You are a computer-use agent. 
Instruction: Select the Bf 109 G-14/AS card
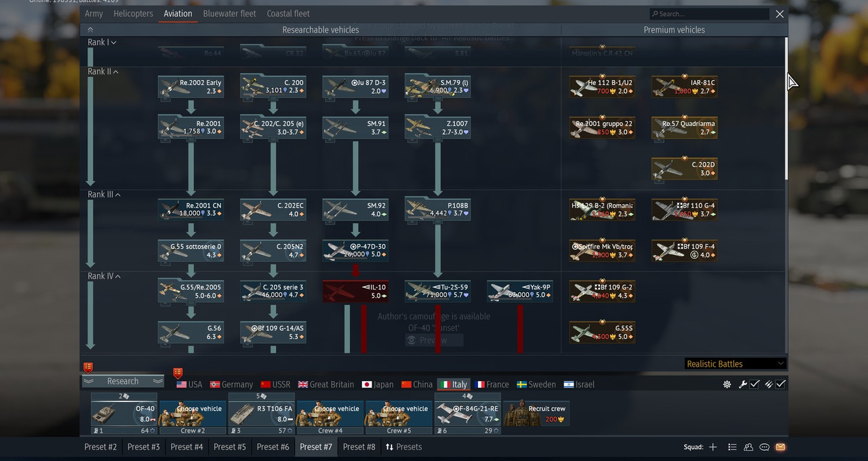click(x=273, y=332)
